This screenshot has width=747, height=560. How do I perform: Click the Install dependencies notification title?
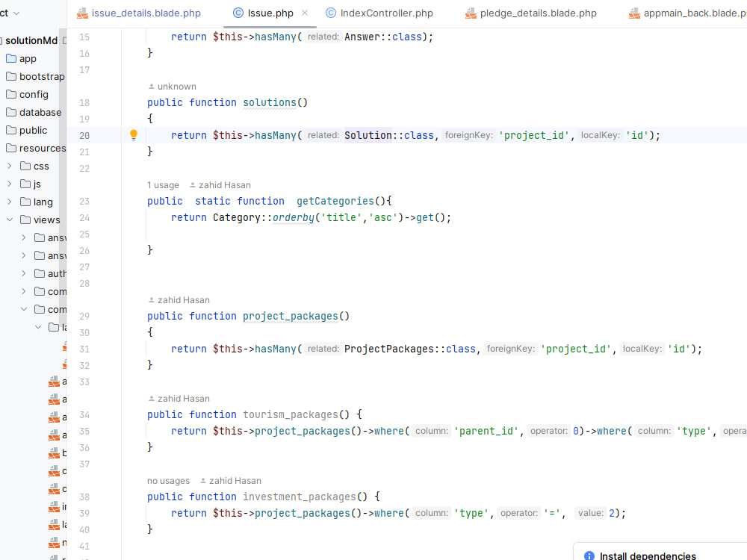648,556
